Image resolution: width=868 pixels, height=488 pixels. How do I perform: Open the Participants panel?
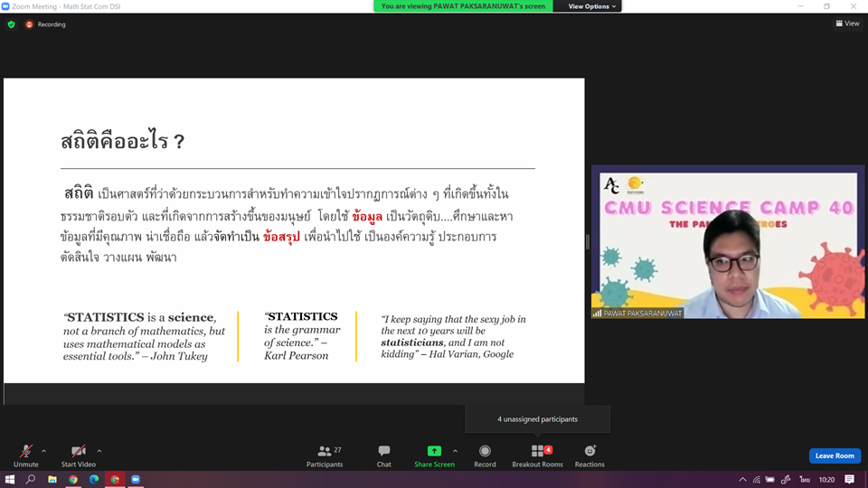(325, 455)
